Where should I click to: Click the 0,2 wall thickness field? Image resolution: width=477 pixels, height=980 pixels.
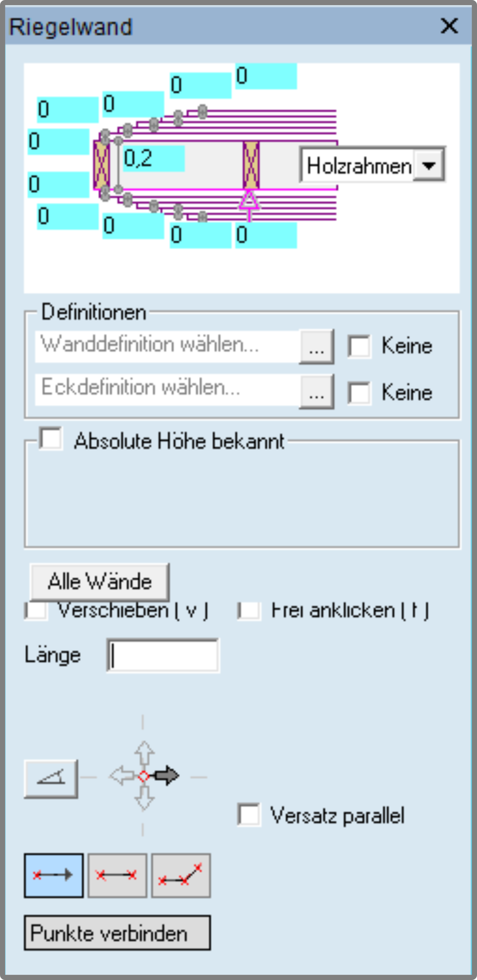[154, 158]
